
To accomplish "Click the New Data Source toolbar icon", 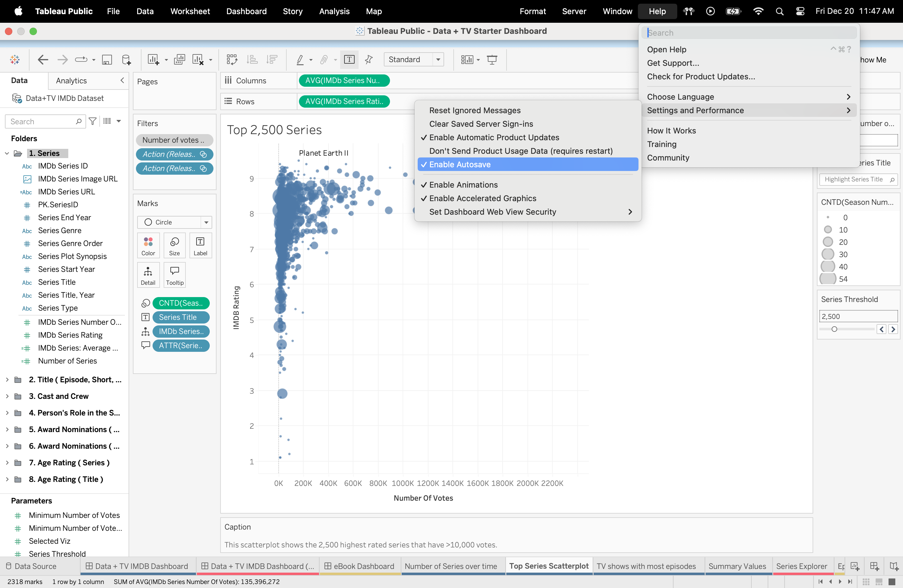I will [x=126, y=60].
